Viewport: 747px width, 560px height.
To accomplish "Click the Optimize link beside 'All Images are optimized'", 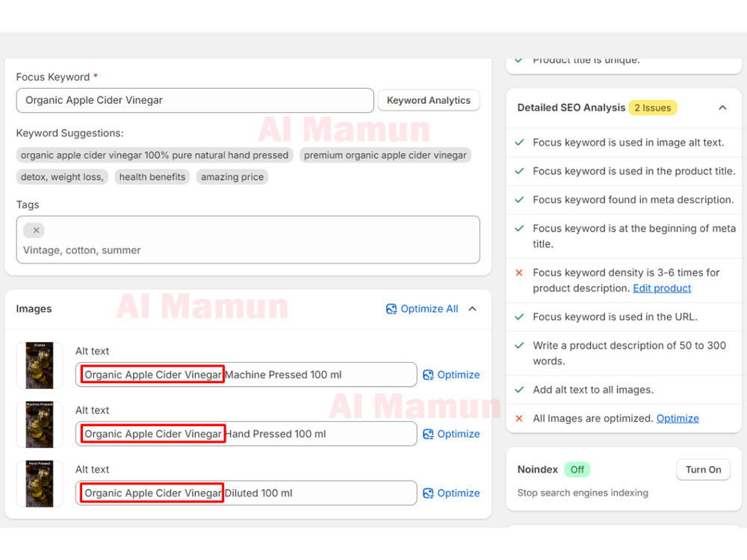I will (x=678, y=419).
